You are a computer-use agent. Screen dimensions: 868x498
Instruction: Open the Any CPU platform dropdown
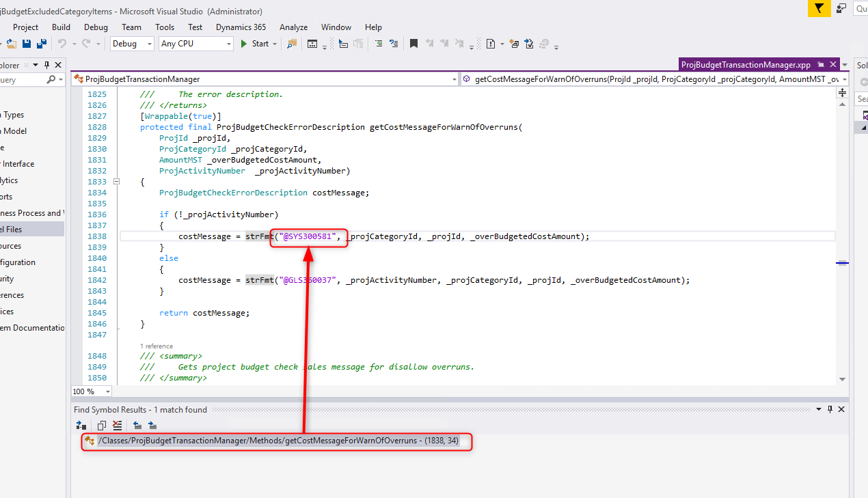tap(228, 43)
